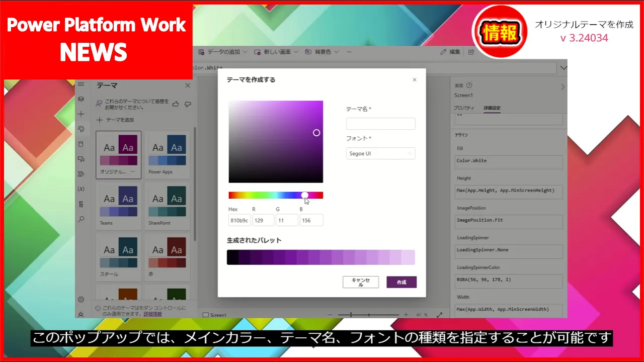This screenshot has height=362, width=644.
Task: Open the Media icon in sidebar
Action: pos(81,159)
